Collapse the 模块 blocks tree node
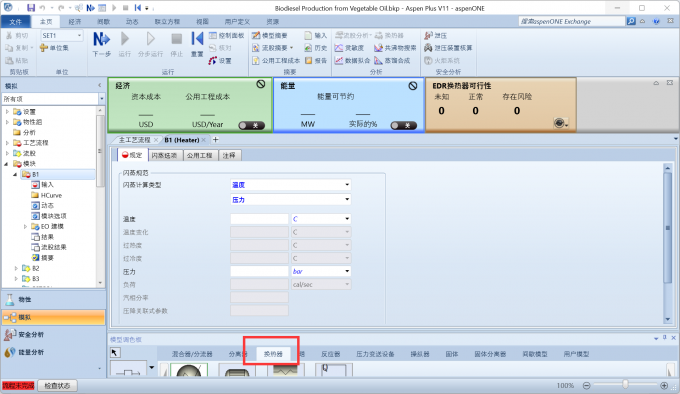Screen dimensions: 680x394 [7, 164]
